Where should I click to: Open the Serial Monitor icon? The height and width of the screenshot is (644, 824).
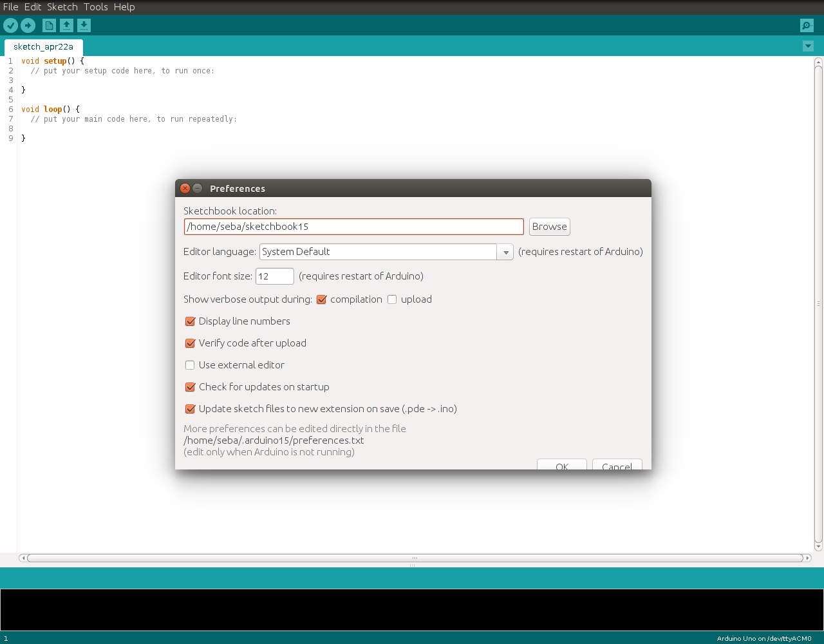click(x=807, y=26)
